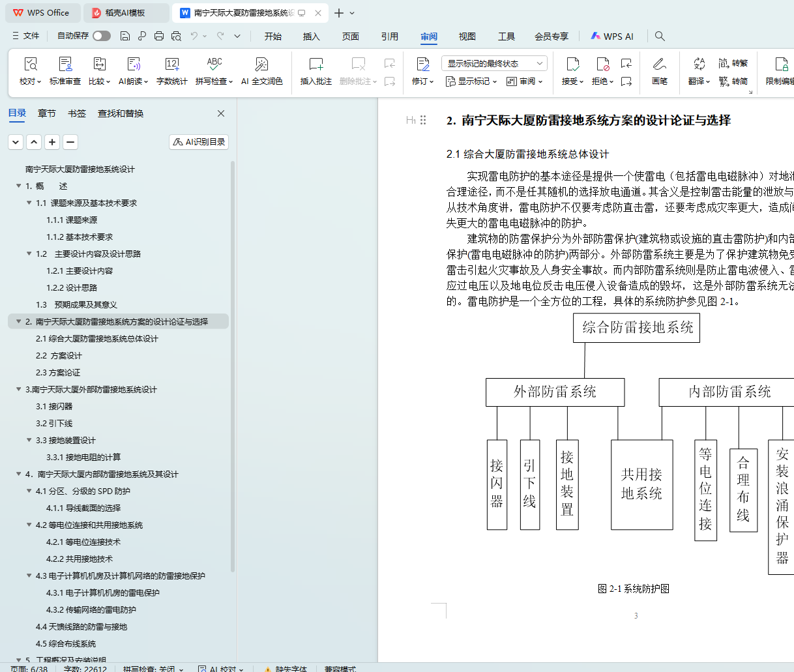
Task: Open the search magnifier icon
Action: [x=660, y=36]
